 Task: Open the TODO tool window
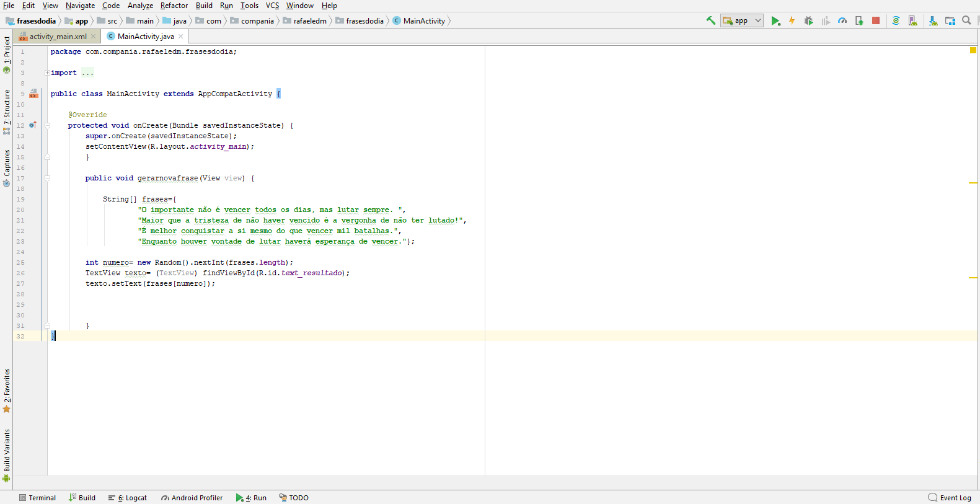294,498
